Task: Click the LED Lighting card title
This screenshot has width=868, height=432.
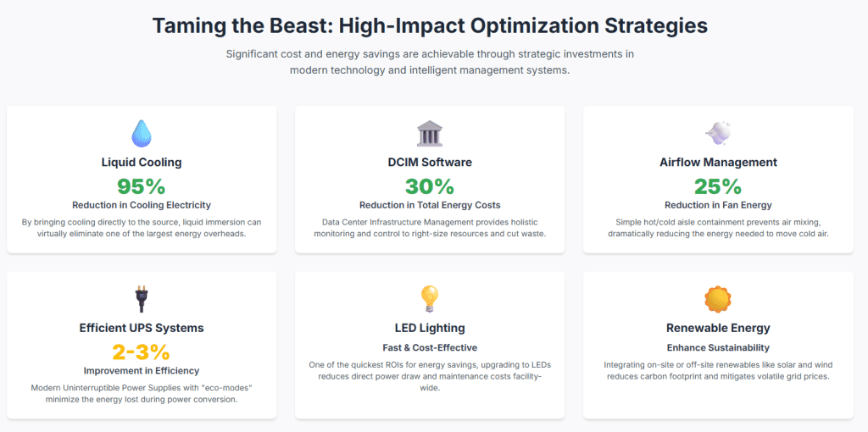Action: click(x=430, y=328)
